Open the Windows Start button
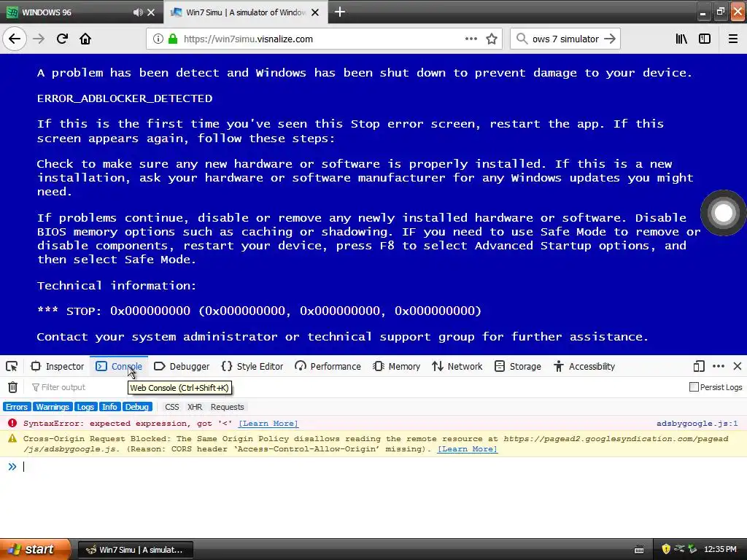Viewport: 747px width, 560px height. coord(35,549)
